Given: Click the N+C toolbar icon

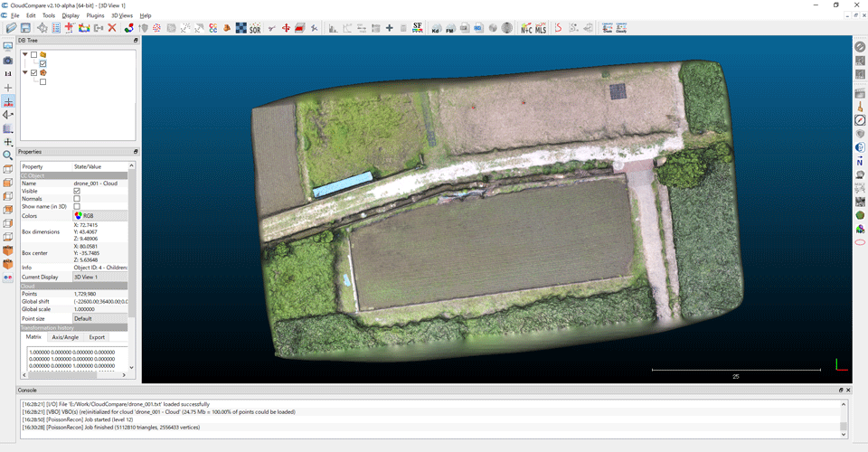Looking at the screenshot, I should point(526,28).
